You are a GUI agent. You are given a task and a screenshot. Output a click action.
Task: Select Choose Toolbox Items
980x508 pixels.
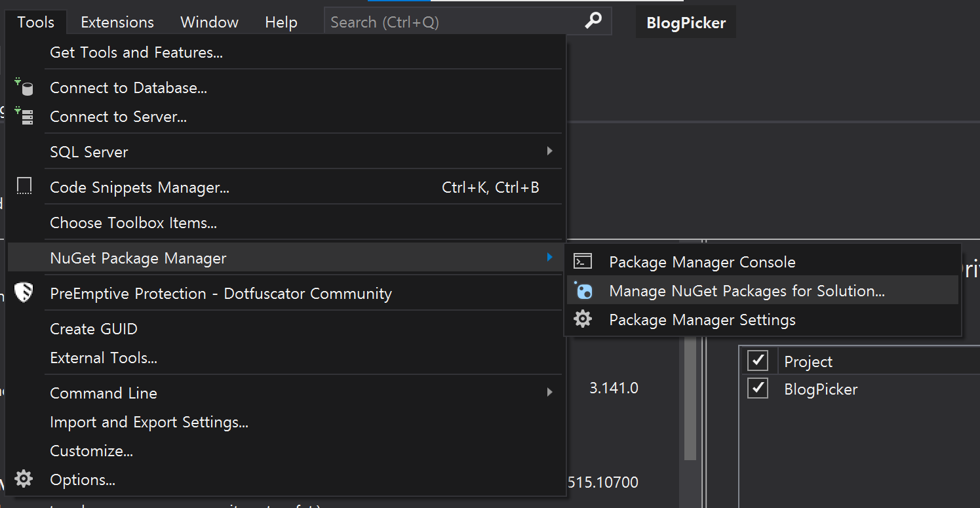tap(285, 222)
